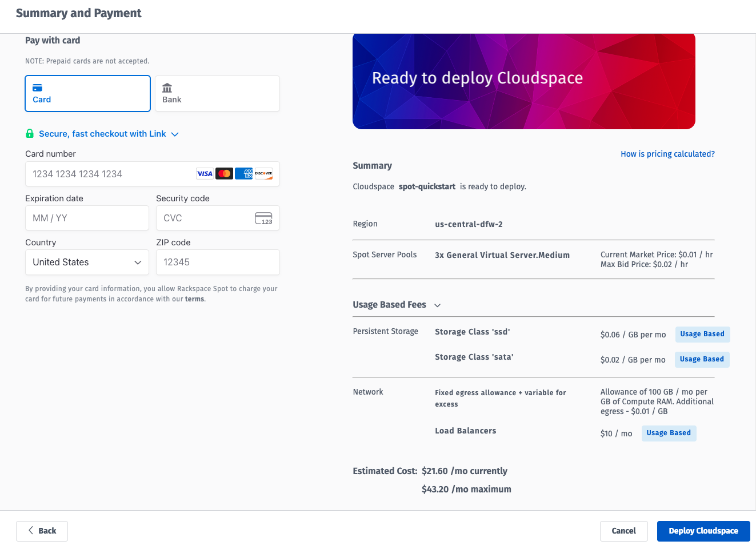Click the Deploy Cloudspace button

pos(703,531)
